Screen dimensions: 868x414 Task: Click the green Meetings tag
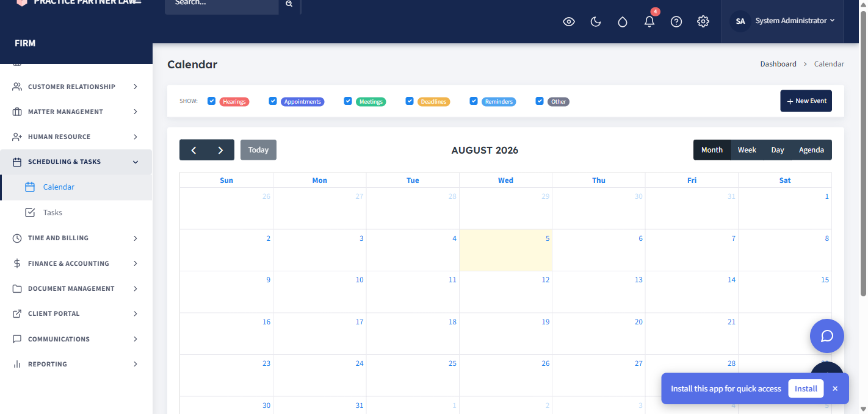[x=371, y=102]
